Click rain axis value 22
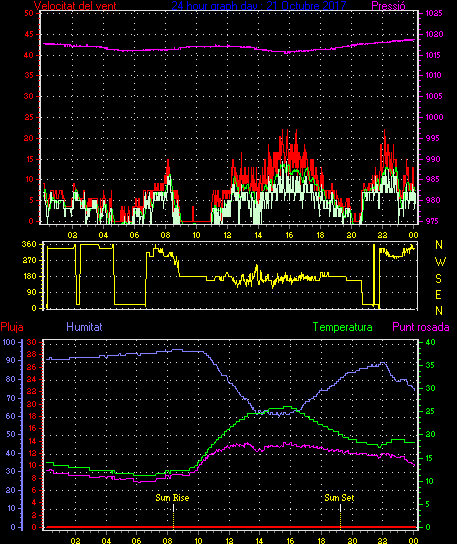The height and width of the screenshot is (544, 457). coord(32,391)
